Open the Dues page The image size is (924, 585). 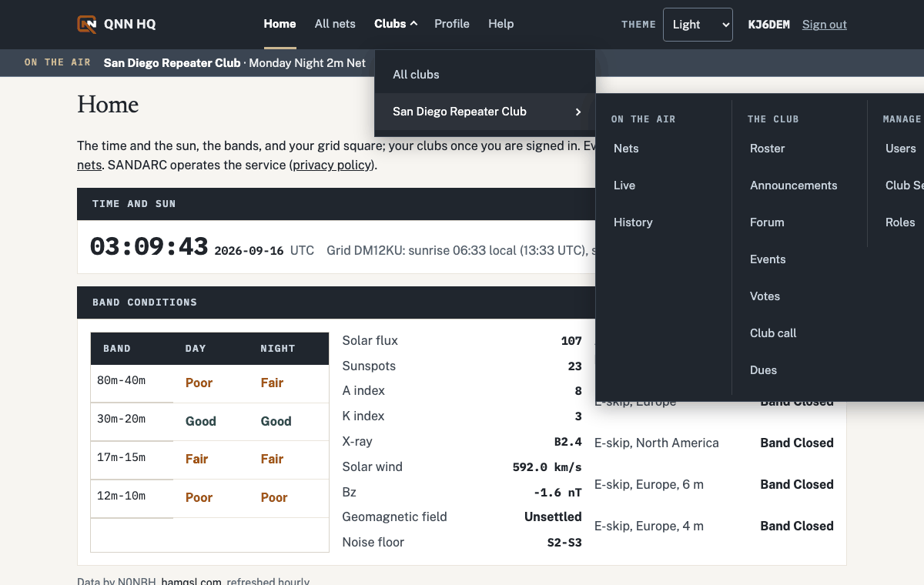[x=763, y=370]
